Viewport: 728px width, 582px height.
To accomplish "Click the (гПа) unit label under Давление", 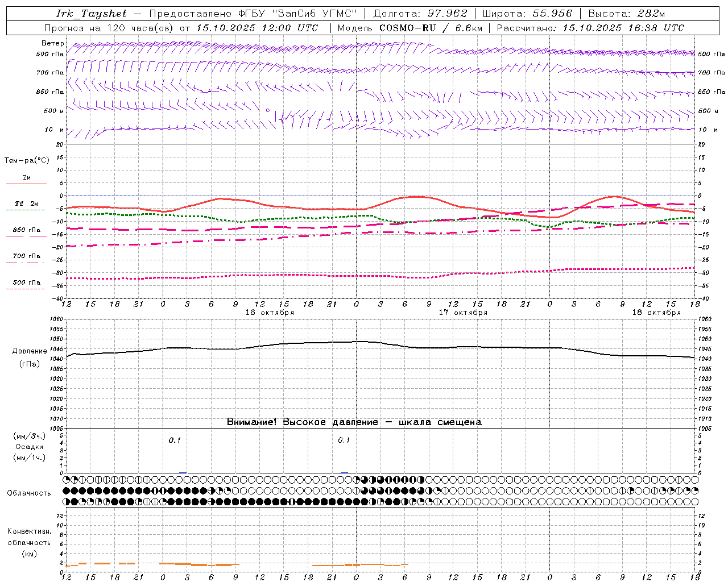I will (x=30, y=364).
